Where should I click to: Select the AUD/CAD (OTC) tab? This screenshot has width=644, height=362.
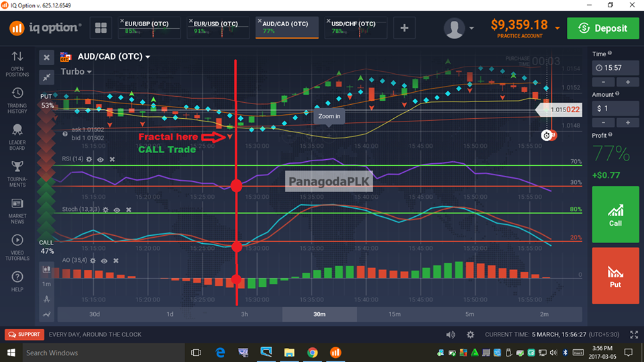tap(287, 28)
